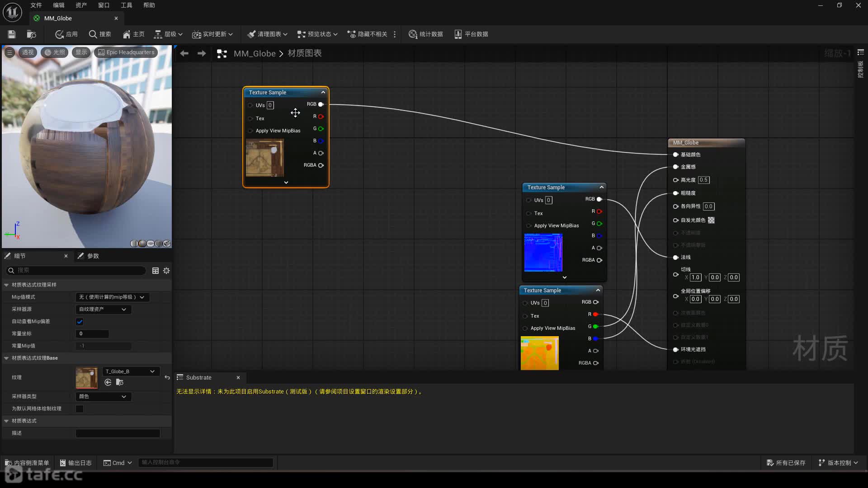This screenshot has height=488, width=868.
Task: Open the 显示 show options menu
Action: click(81, 52)
